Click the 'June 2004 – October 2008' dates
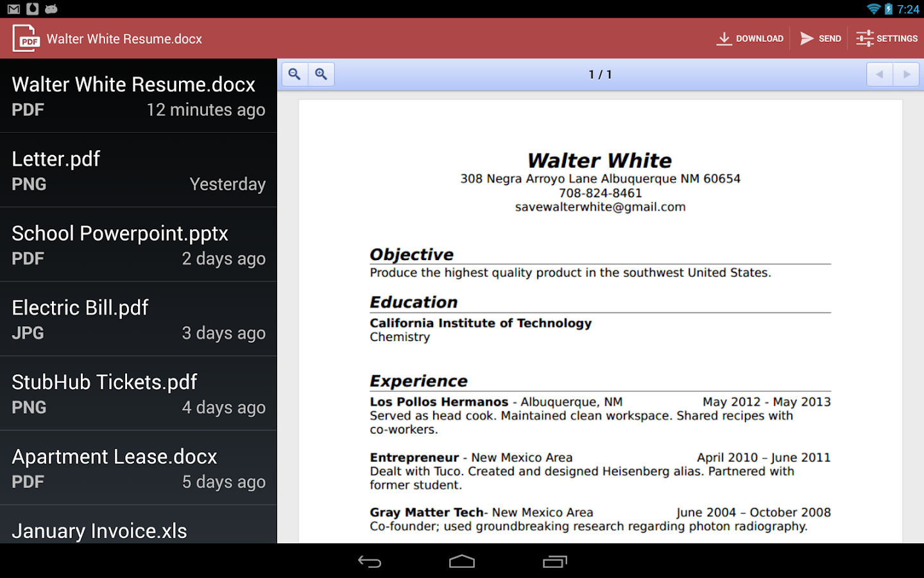Screen dimensions: 924x578 (x=754, y=512)
